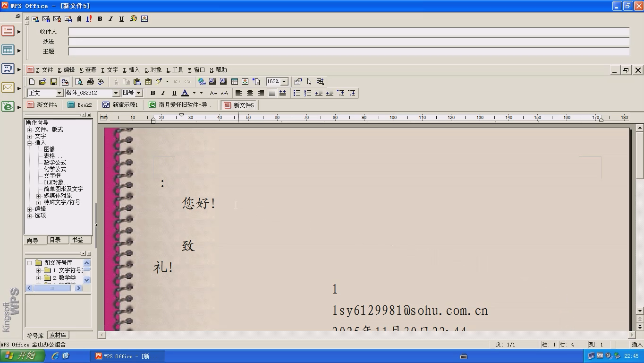Image resolution: width=644 pixels, height=363 pixels.
Task: Open the font color dropdown arrow
Action: click(x=194, y=93)
